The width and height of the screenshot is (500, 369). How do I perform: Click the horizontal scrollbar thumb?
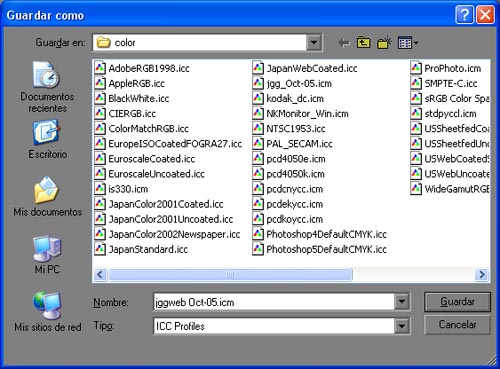(230, 275)
